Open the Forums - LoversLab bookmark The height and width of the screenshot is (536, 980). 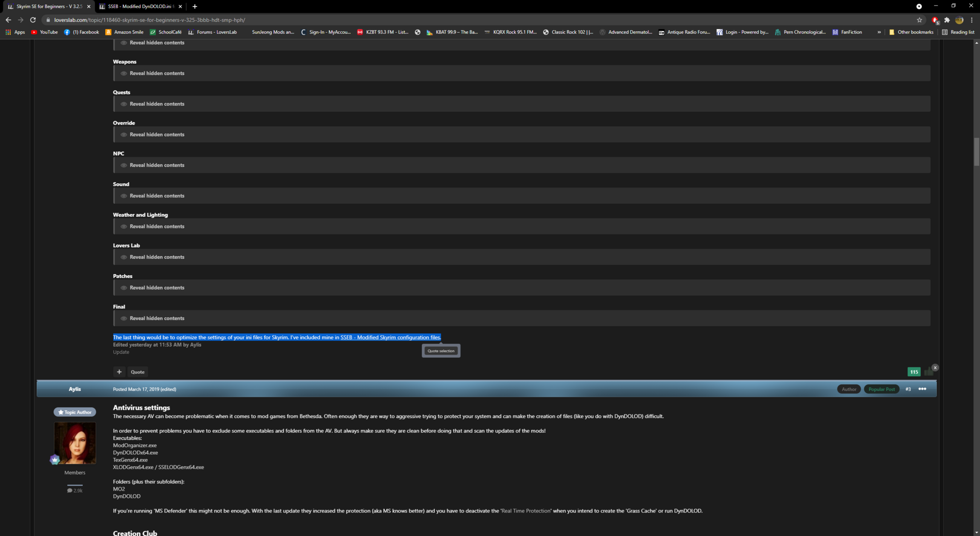point(212,32)
